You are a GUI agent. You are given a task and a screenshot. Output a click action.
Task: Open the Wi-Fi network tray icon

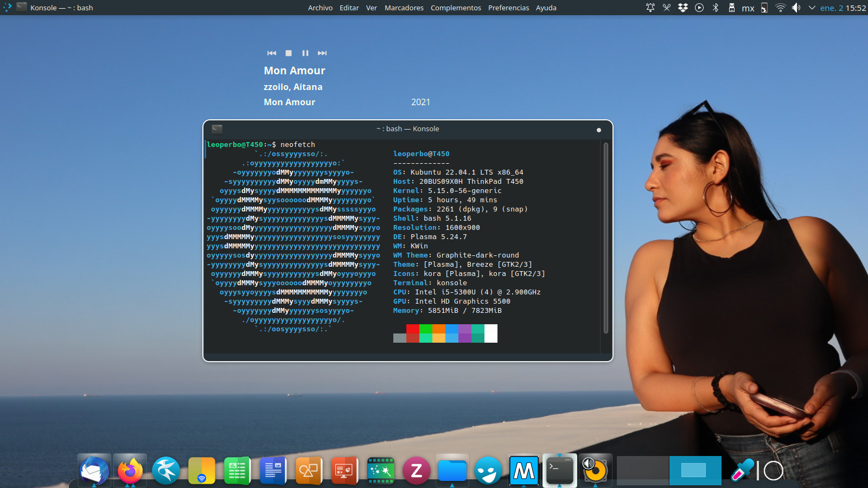(780, 8)
